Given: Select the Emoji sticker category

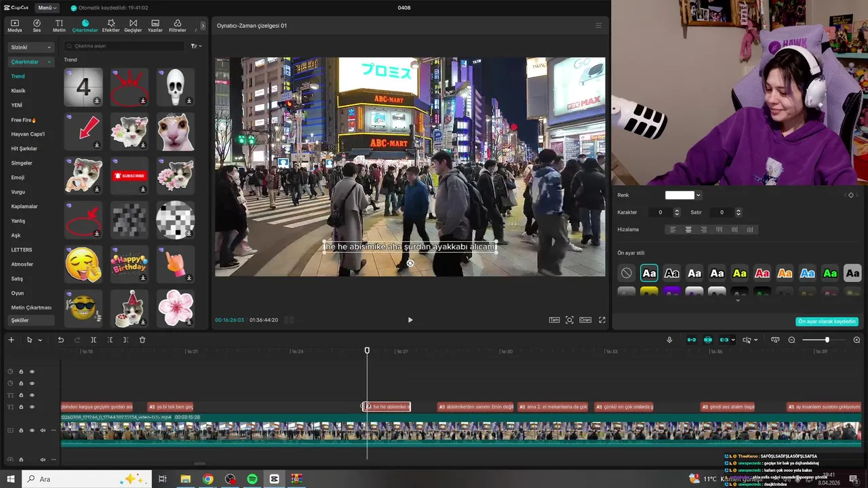Looking at the screenshot, I should coord(18,178).
